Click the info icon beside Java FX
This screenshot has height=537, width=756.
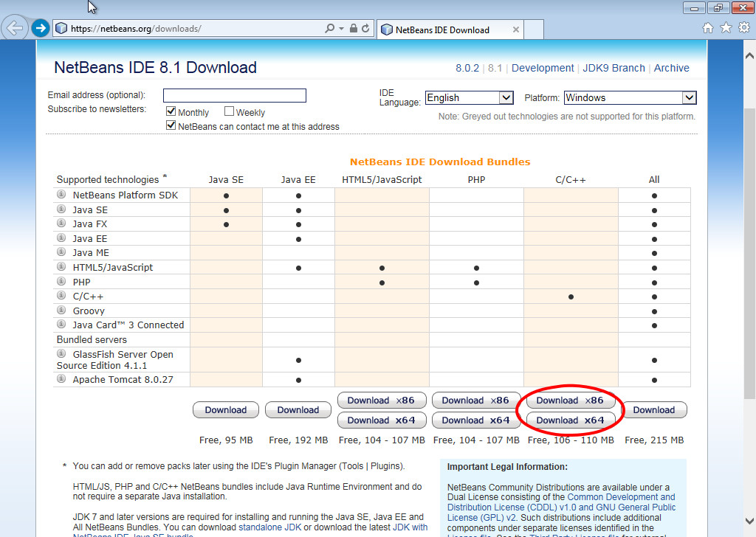[61, 224]
